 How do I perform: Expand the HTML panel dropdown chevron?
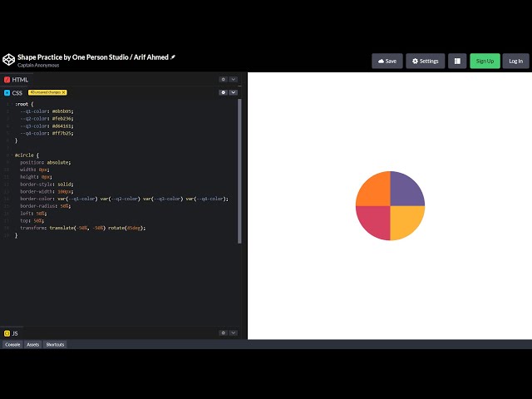(x=234, y=80)
